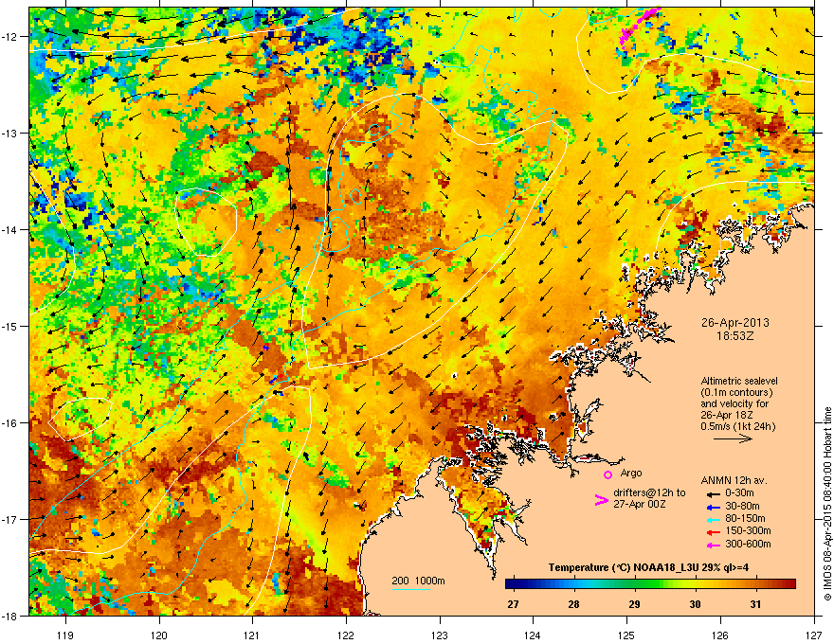Select the red 150-300m arrow legend symbol
The image size is (834, 644).
(x=712, y=532)
